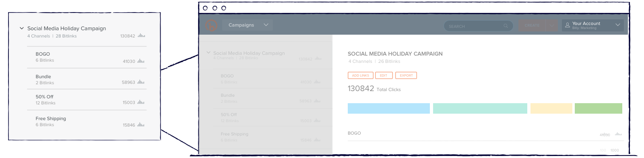Click the EXPORT button
Viewport: 644px width, 158px height.
[x=406, y=75]
